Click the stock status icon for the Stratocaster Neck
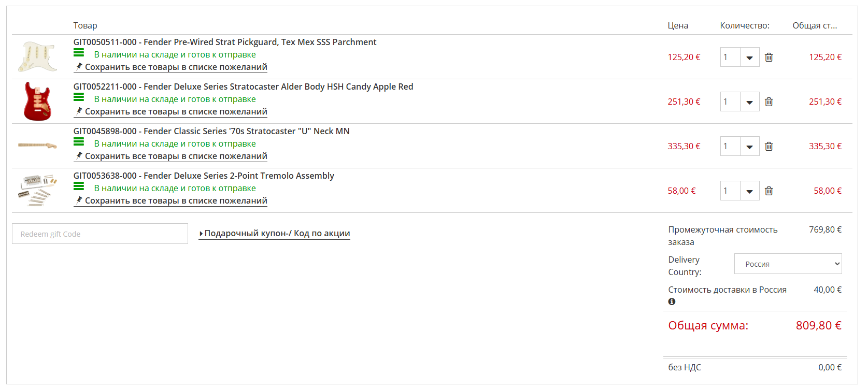 click(x=79, y=141)
